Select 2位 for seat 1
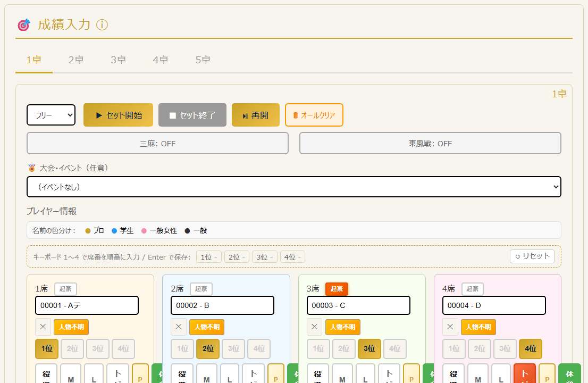The height and width of the screenshot is (383, 588). [x=72, y=349]
